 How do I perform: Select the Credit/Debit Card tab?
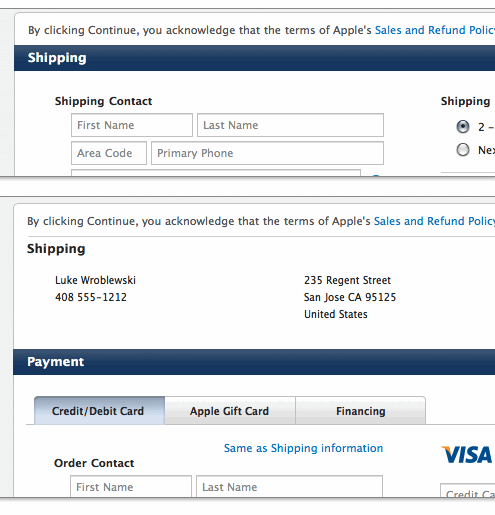(99, 411)
